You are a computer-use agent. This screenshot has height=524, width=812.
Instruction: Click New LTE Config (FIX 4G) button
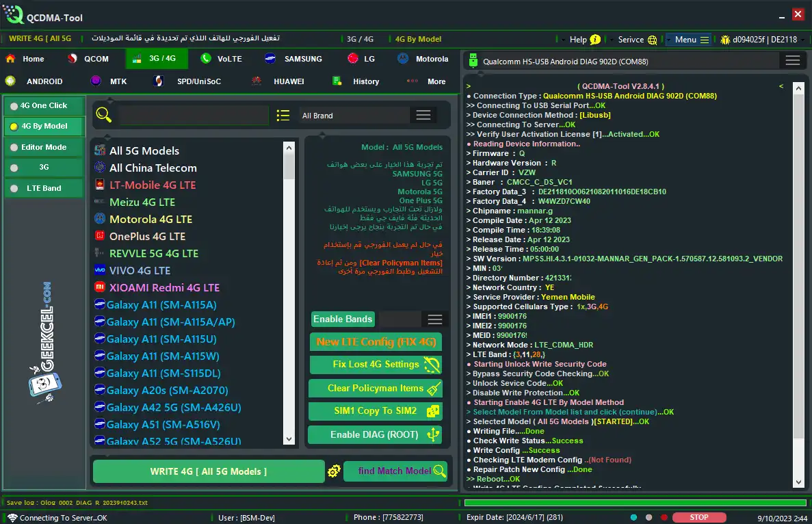[376, 342]
